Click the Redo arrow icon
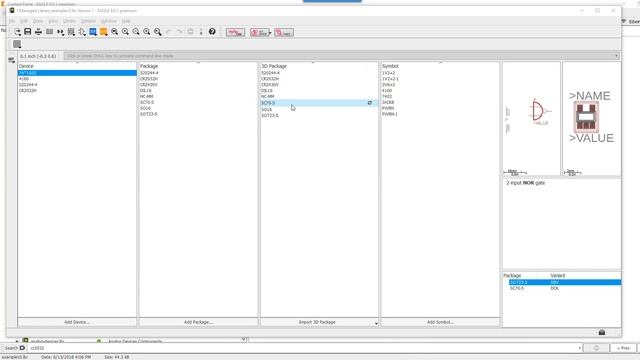 [x=179, y=32]
